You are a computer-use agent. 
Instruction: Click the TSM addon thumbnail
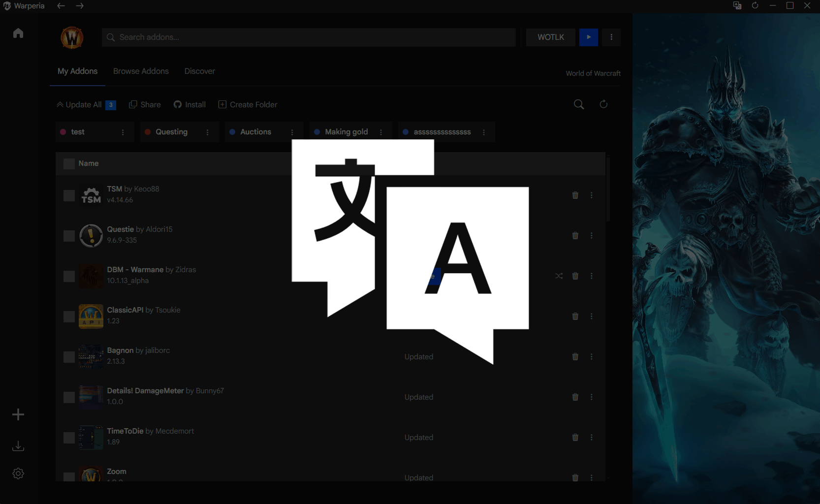[91, 195]
